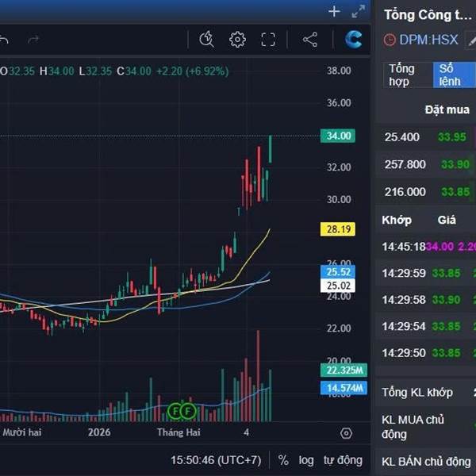Click the share chart icon
The image size is (476, 476).
click(310, 40)
